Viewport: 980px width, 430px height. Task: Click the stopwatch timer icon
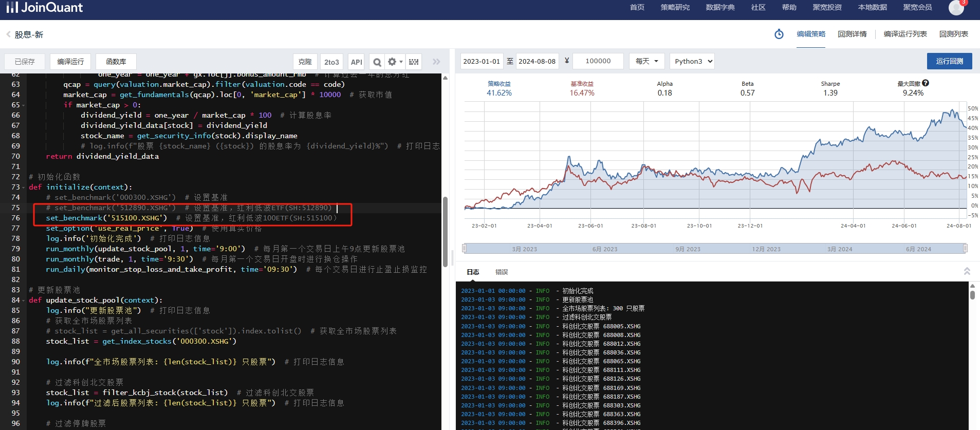coord(779,34)
